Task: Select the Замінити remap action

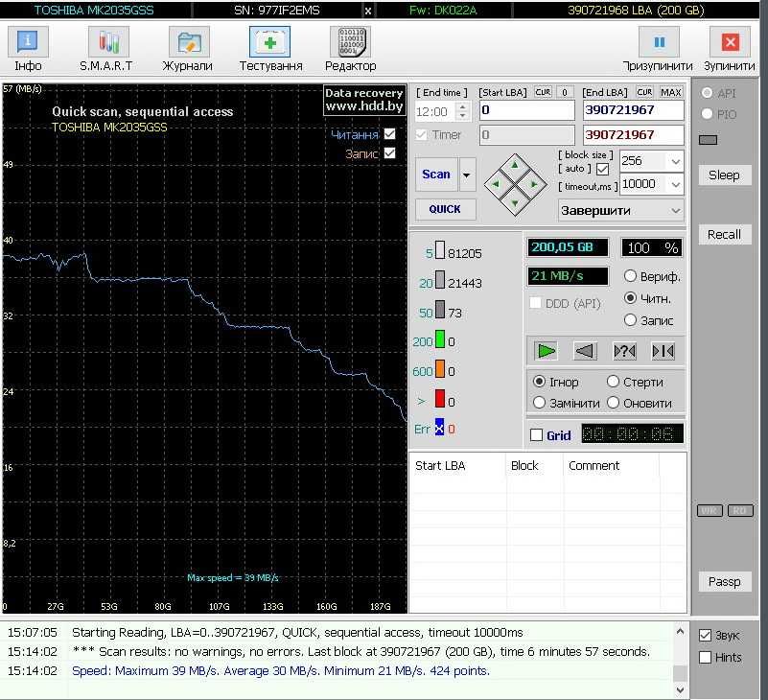Action: [539, 403]
